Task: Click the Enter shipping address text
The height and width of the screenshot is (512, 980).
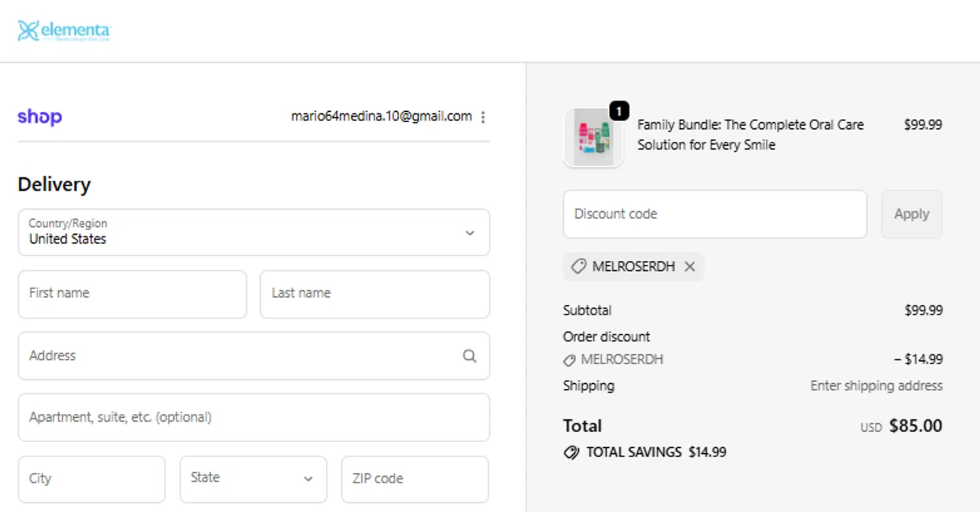Action: [876, 386]
